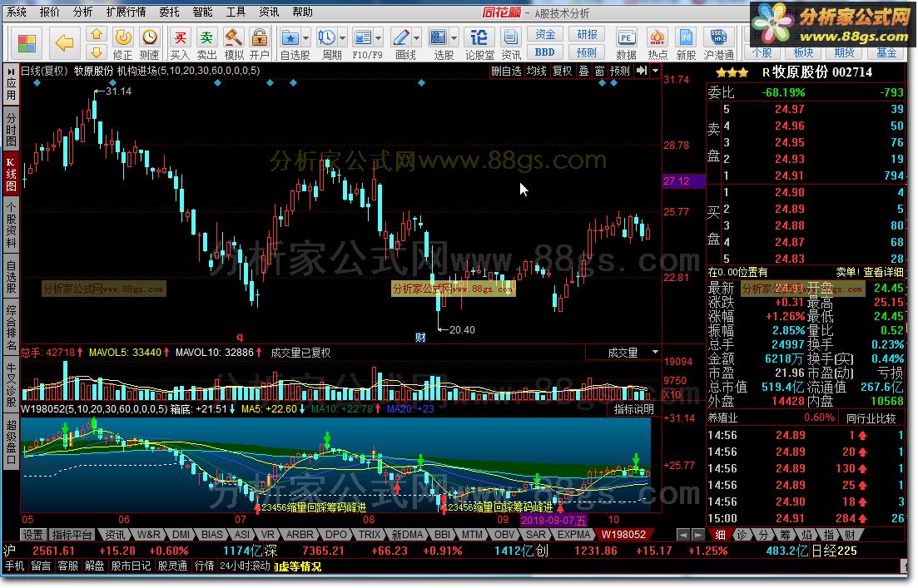The width and height of the screenshot is (918, 588).
Task: Click the 删自选 button
Action: 506,71
